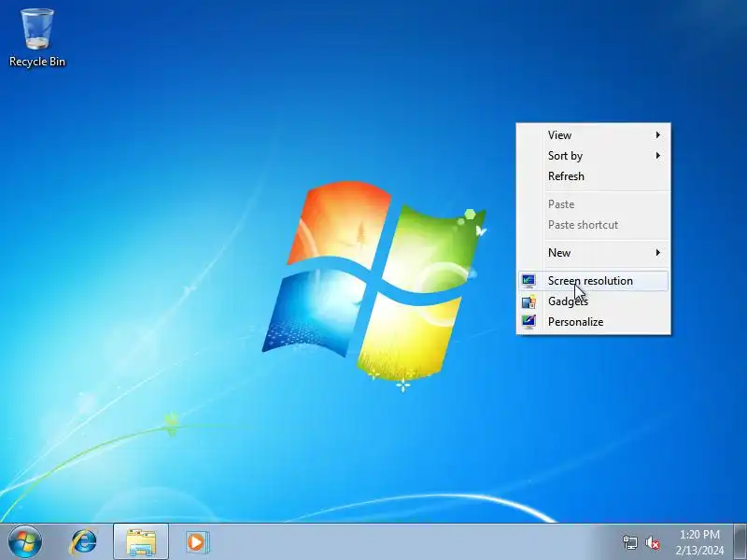Select Personalize from context menu

(x=594, y=322)
